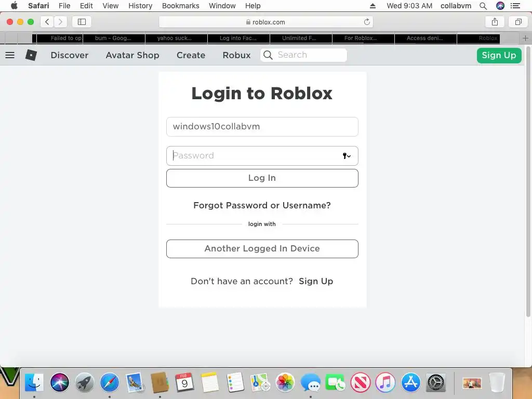Open the Bookmarks menu
This screenshot has height=399, width=532.
coord(180,6)
